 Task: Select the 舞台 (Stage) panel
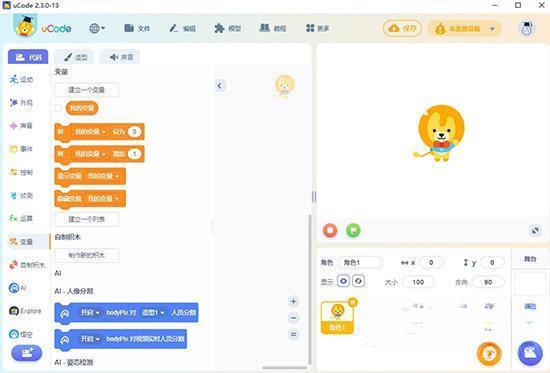pos(530,259)
